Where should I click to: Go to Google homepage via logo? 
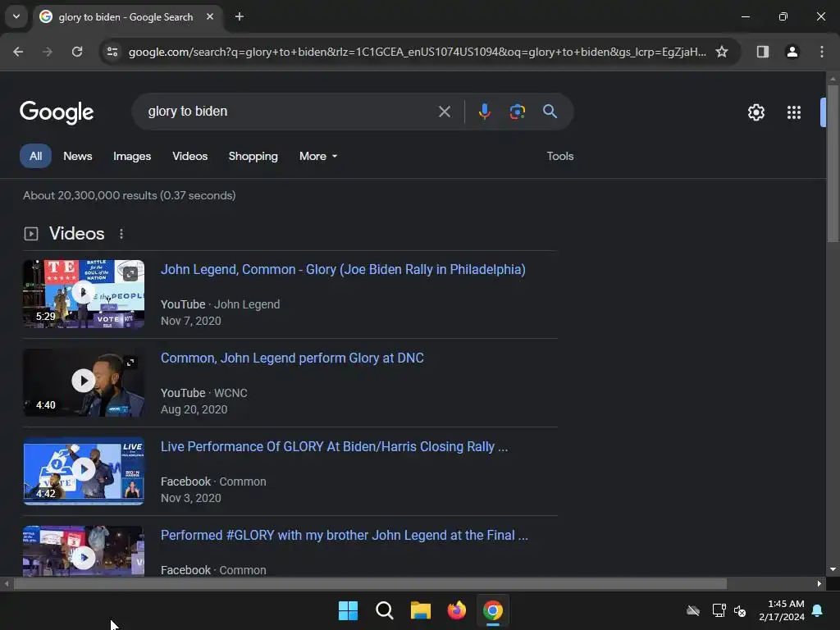point(57,112)
